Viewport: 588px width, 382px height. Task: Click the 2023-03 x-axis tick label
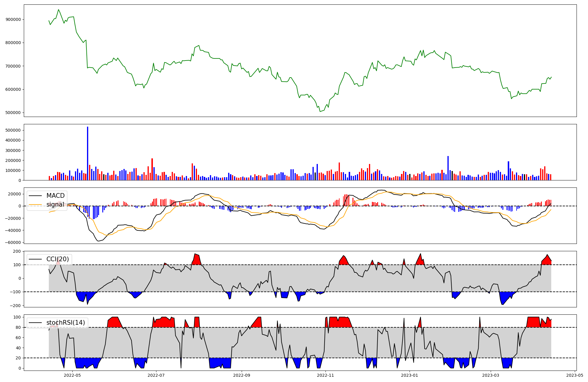click(491, 375)
